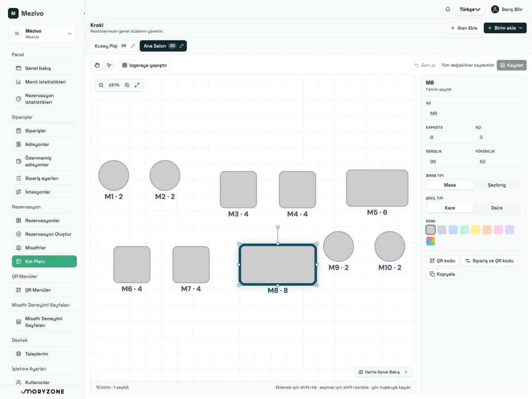Edit the Ana Salon area with pencil icon
This screenshot has width=532, height=399.
[x=181, y=46]
